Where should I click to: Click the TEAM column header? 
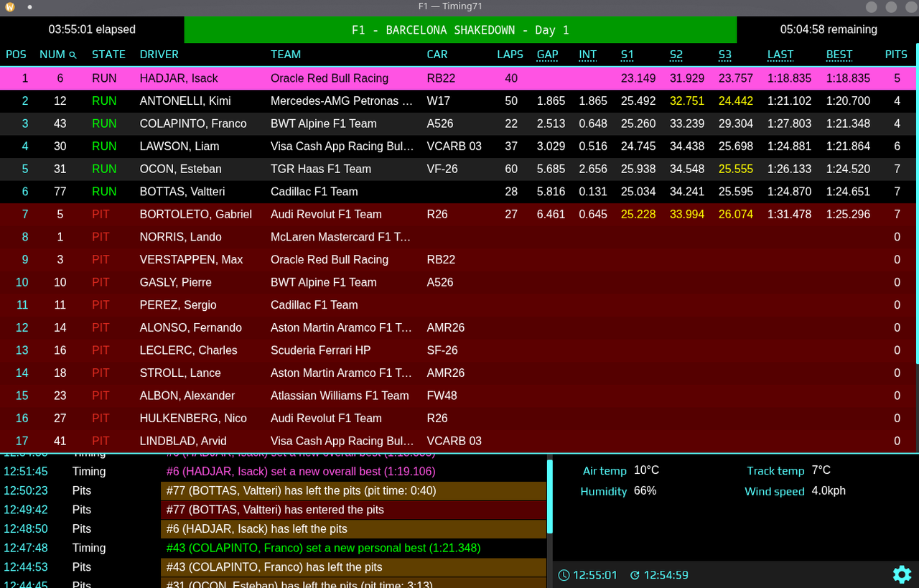point(286,55)
